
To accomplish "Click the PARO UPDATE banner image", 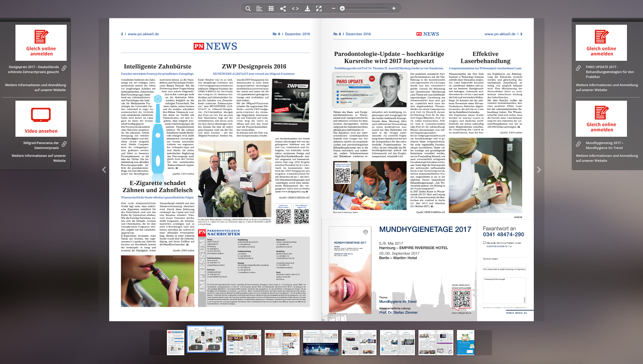I will coord(370,90).
